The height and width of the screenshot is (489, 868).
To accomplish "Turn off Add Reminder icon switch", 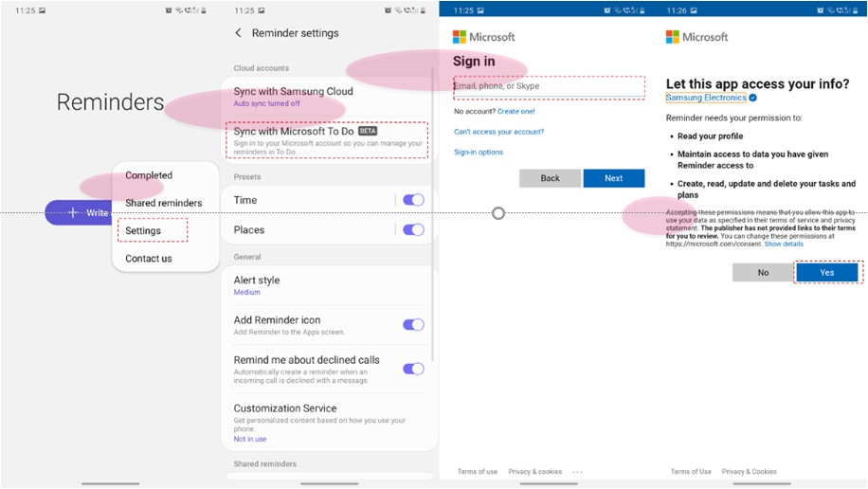I will tap(413, 324).
